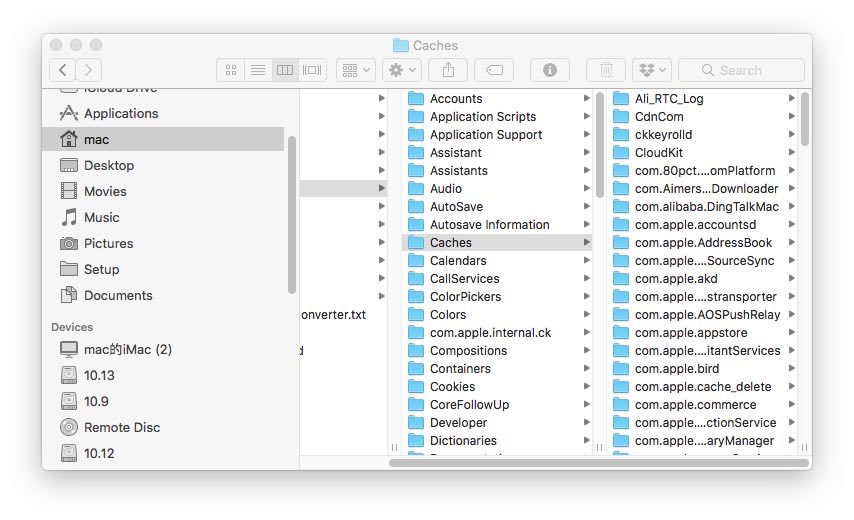Click the Trash delete toolbar button

606,70
